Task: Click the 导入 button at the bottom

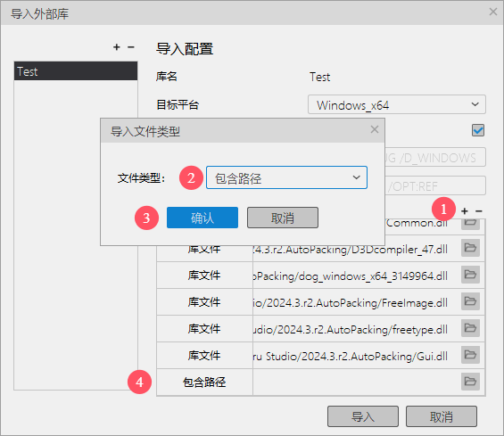Action: click(x=363, y=416)
